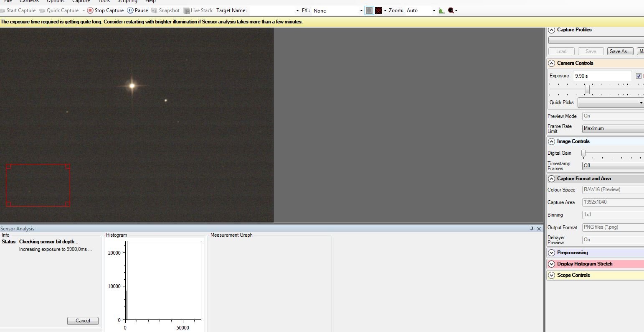
Task: Open the Colour Space dropdown
Action: pyautogui.click(x=613, y=189)
